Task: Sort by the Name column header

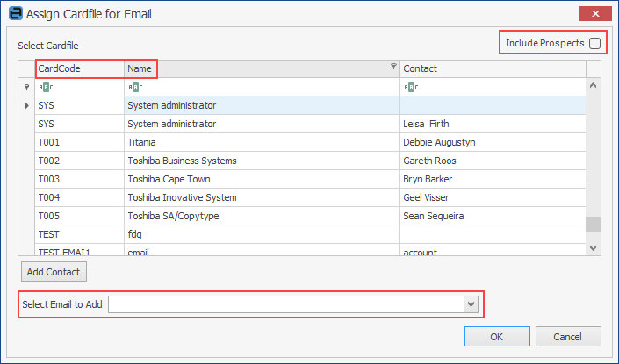Action: (262, 68)
